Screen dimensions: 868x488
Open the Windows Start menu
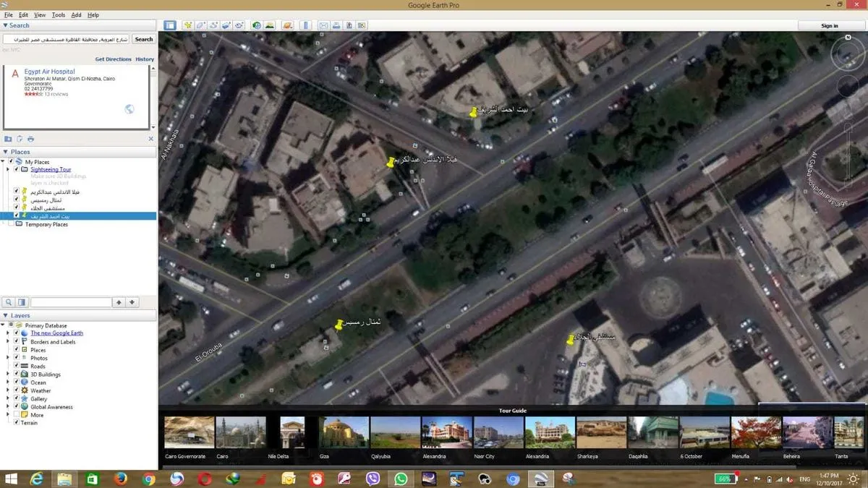(11, 479)
